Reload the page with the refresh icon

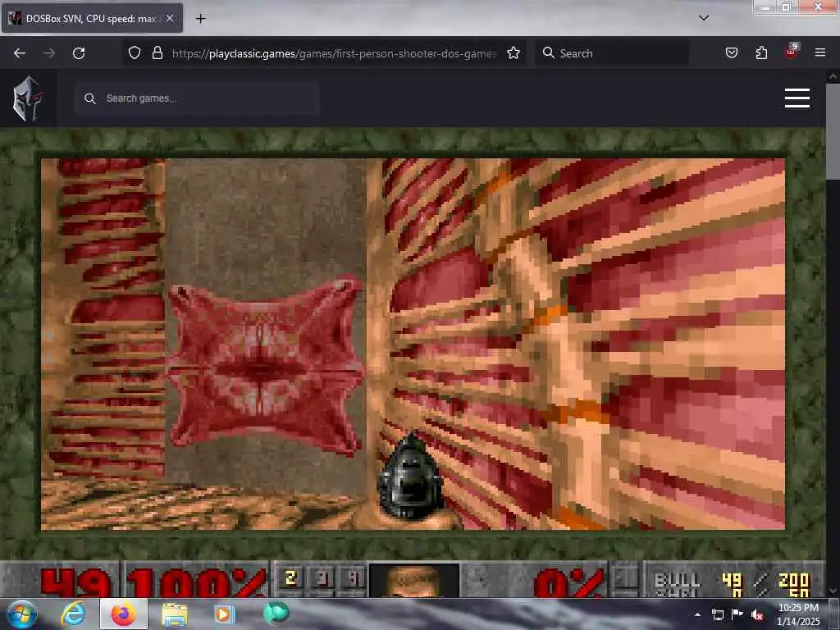(x=79, y=53)
